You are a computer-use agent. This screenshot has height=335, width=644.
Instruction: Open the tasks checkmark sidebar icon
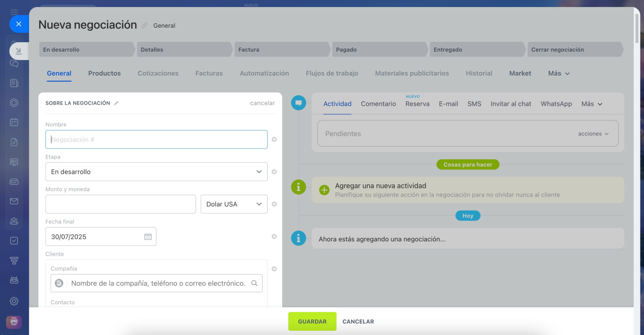coord(14,241)
